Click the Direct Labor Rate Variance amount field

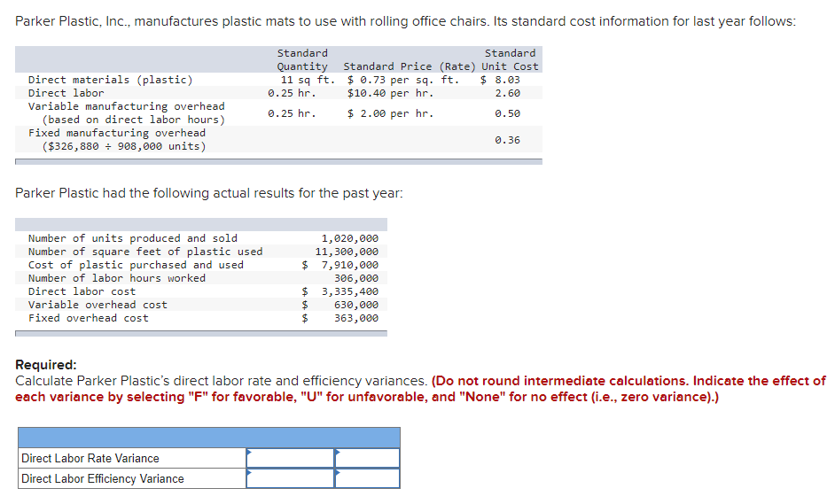pos(290,458)
